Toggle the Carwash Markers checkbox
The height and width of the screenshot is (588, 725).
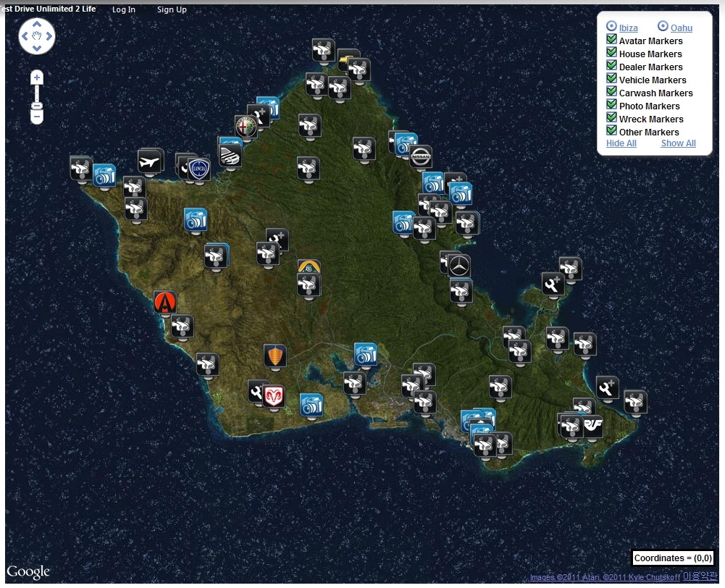(611, 91)
